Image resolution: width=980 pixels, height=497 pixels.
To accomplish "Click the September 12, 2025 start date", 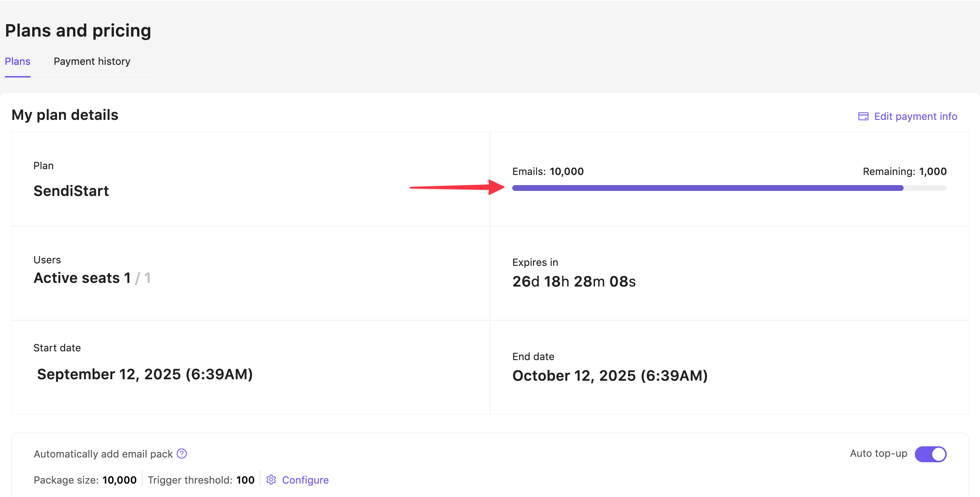I will click(145, 375).
